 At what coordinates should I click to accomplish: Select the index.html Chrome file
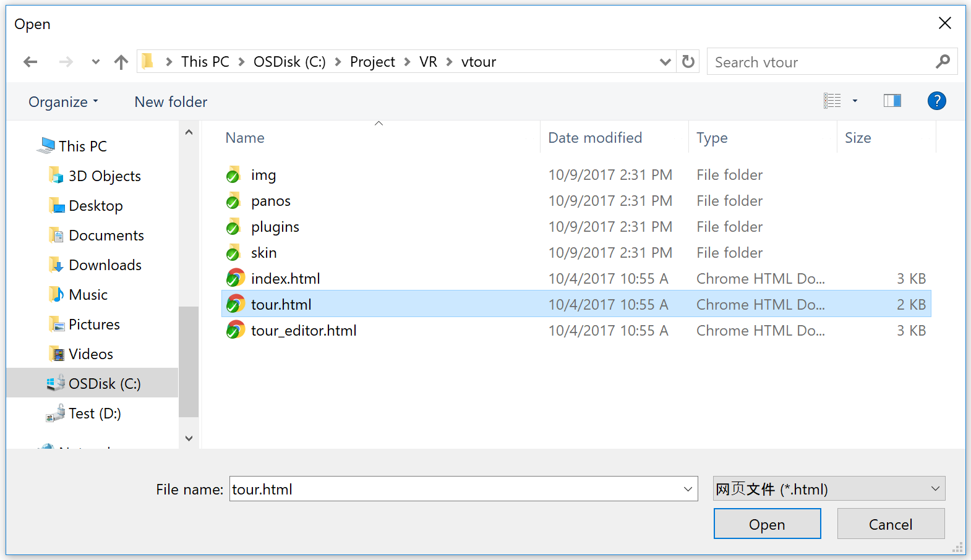pos(285,279)
